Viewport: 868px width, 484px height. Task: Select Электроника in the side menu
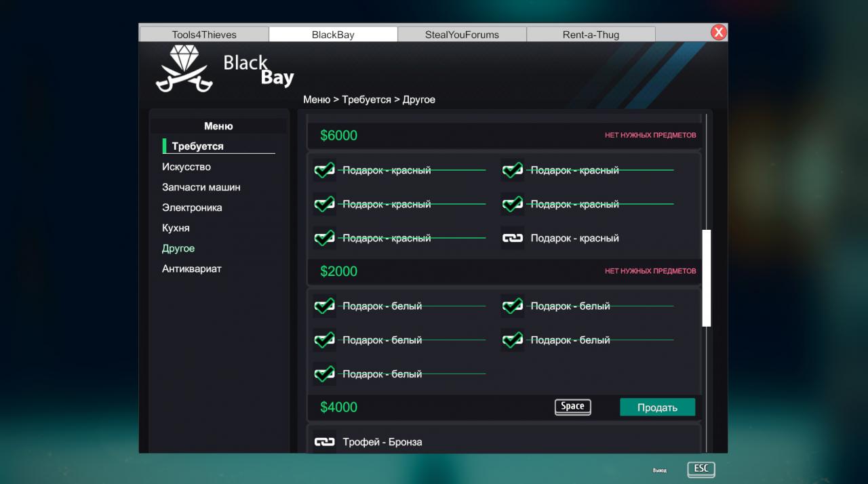click(x=192, y=207)
